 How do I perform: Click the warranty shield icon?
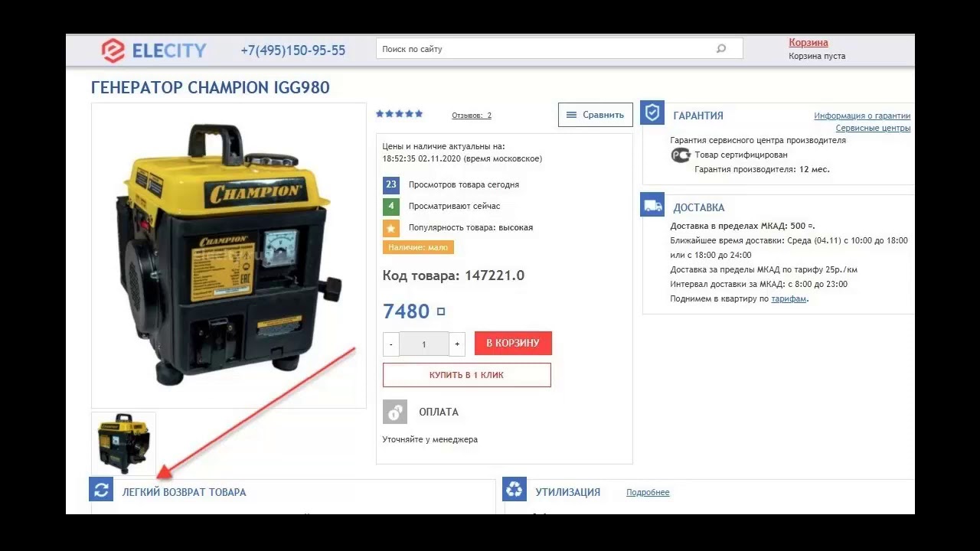coord(652,113)
